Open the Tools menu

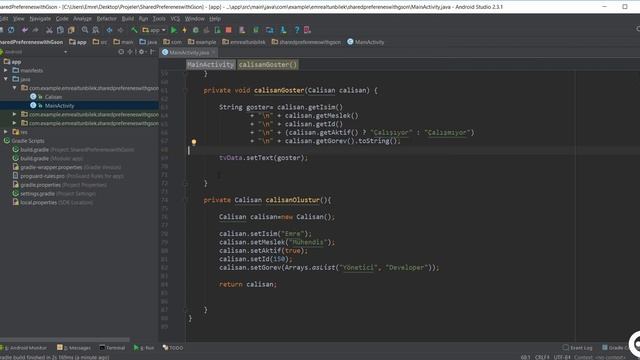[x=159, y=19]
